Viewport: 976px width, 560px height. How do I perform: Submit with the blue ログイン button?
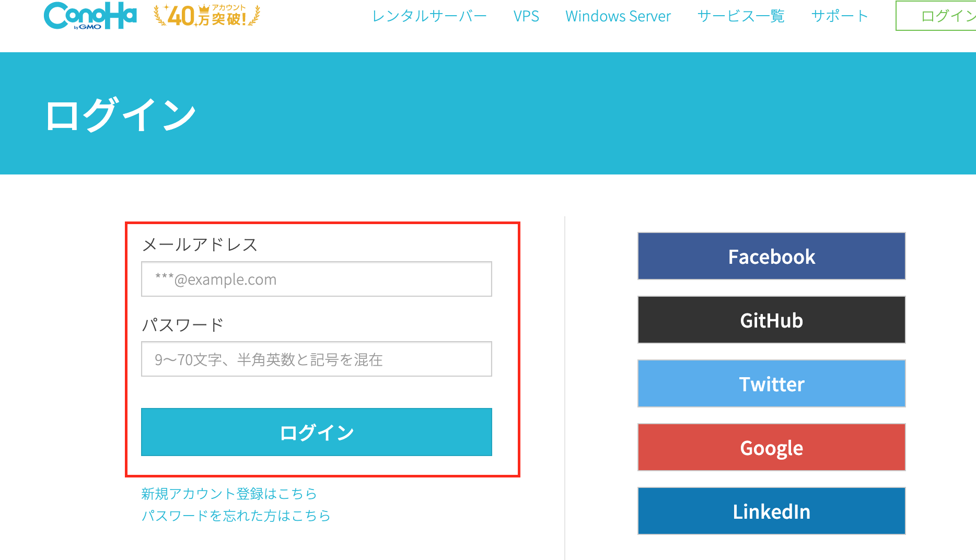click(x=316, y=432)
